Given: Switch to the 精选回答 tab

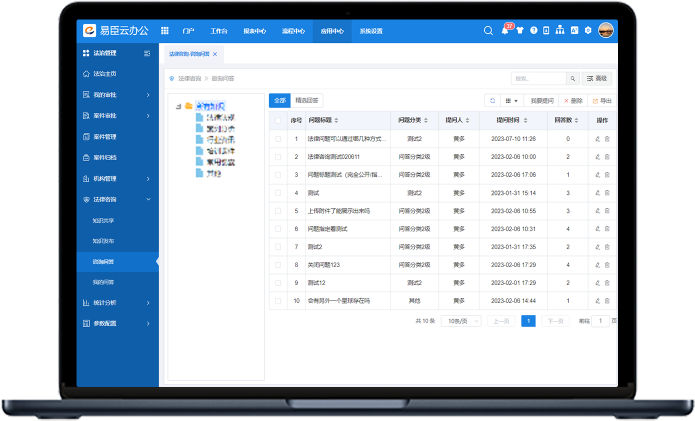Looking at the screenshot, I should point(307,101).
